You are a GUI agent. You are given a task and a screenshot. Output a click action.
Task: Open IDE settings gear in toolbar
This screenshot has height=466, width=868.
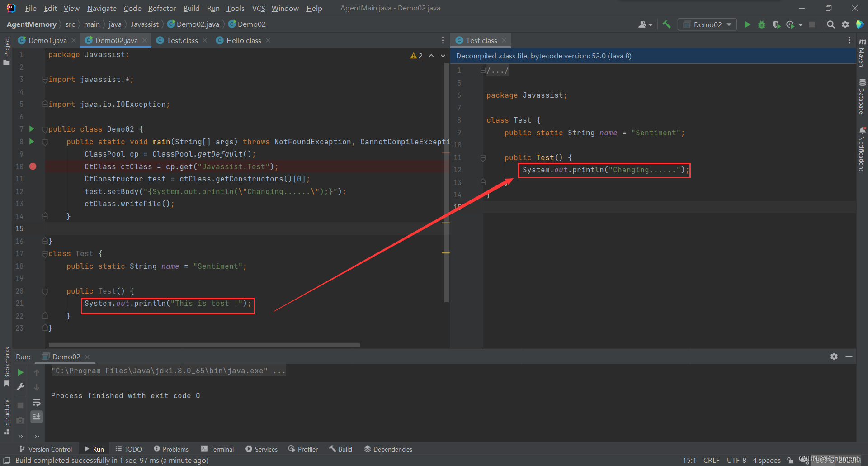click(x=845, y=24)
